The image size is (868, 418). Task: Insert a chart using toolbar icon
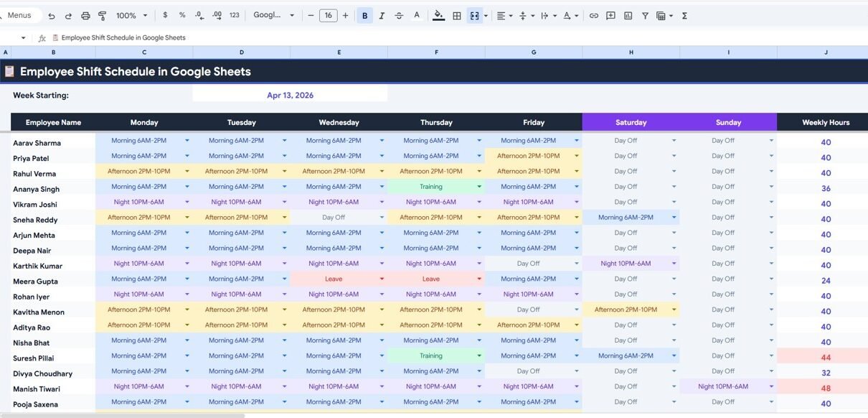pyautogui.click(x=628, y=16)
